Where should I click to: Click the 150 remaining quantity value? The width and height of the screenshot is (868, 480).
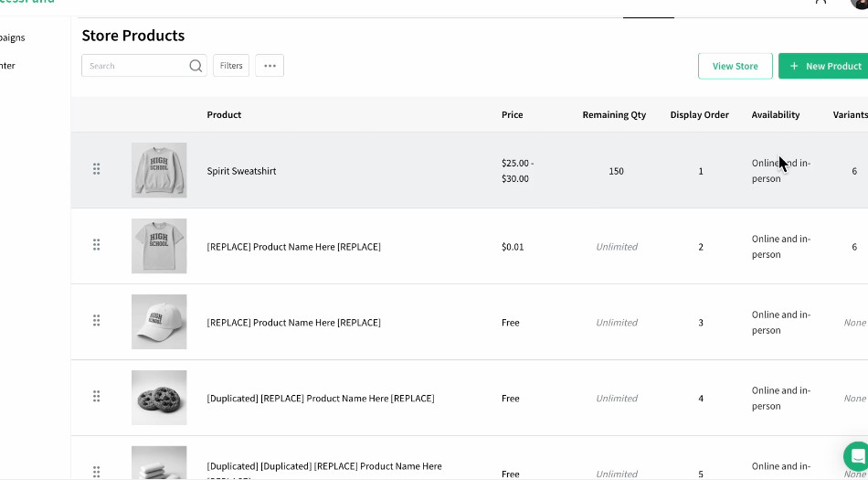(x=616, y=171)
